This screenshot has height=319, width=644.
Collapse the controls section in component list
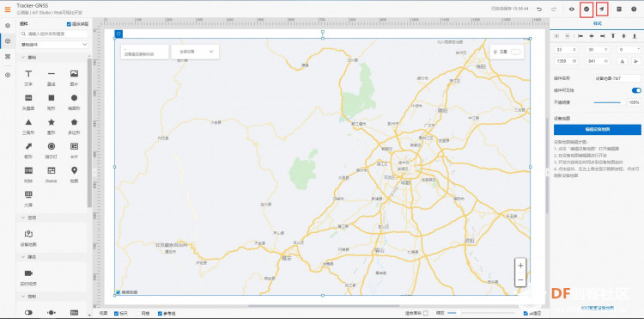[23, 297]
